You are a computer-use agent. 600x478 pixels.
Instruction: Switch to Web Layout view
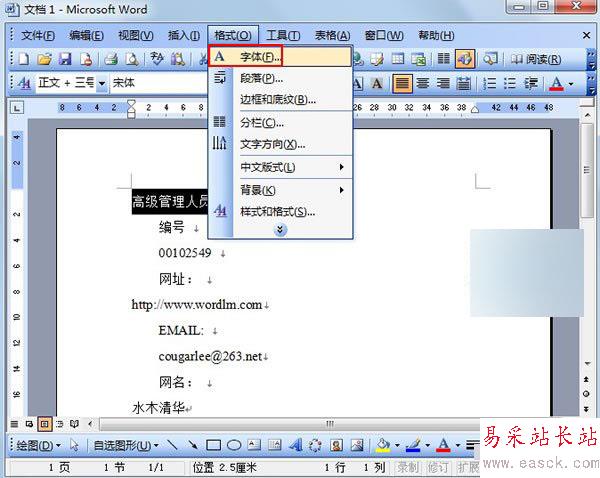(29, 424)
